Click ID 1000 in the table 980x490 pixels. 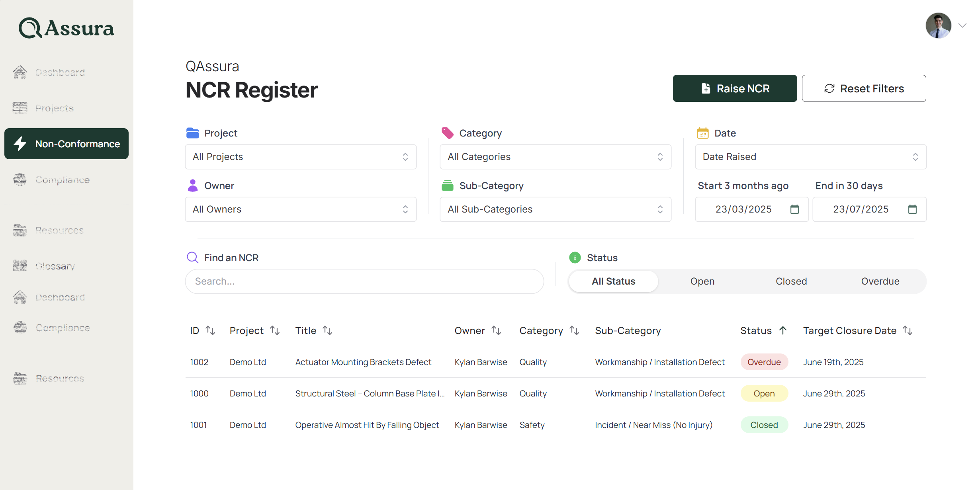coord(199,393)
